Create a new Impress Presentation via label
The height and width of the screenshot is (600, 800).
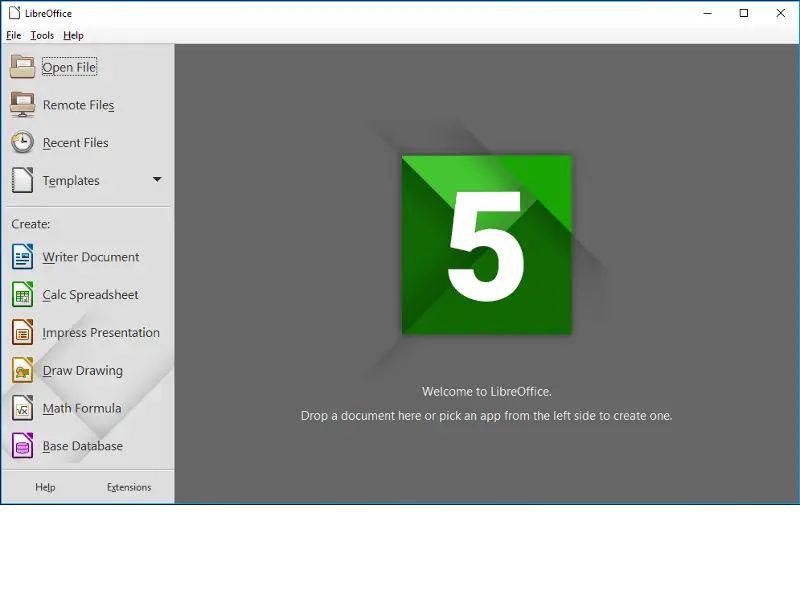tap(101, 333)
